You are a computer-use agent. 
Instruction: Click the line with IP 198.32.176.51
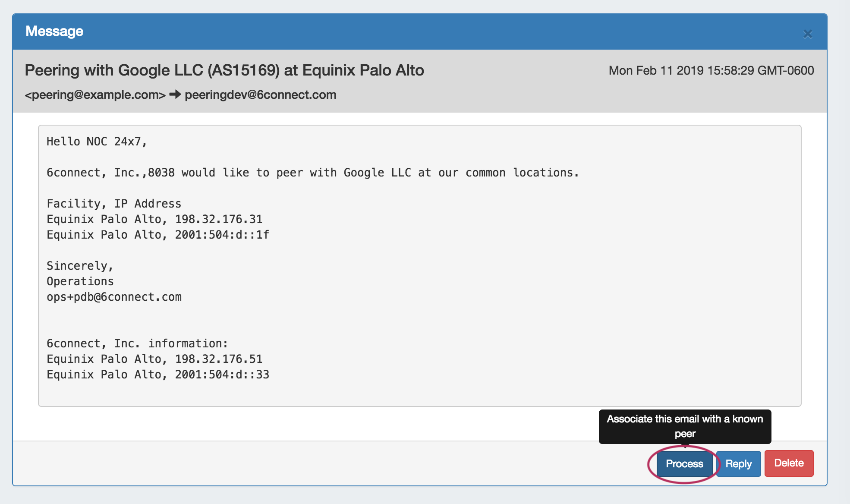coord(154,359)
